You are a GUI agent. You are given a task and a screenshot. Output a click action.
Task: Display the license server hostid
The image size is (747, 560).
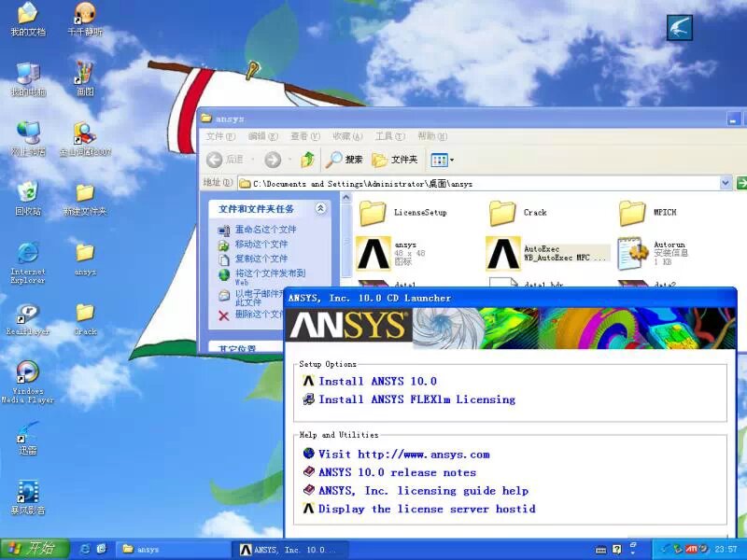426,509
